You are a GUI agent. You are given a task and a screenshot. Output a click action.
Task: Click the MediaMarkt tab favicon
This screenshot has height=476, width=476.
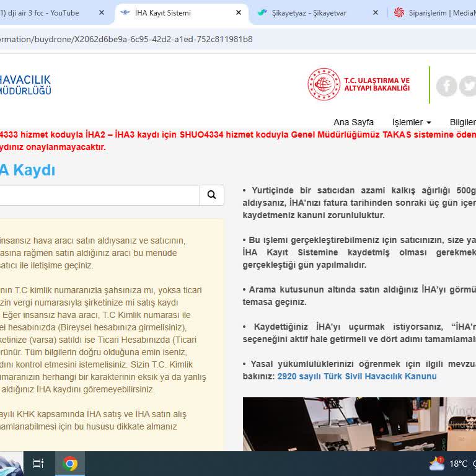tap(399, 13)
